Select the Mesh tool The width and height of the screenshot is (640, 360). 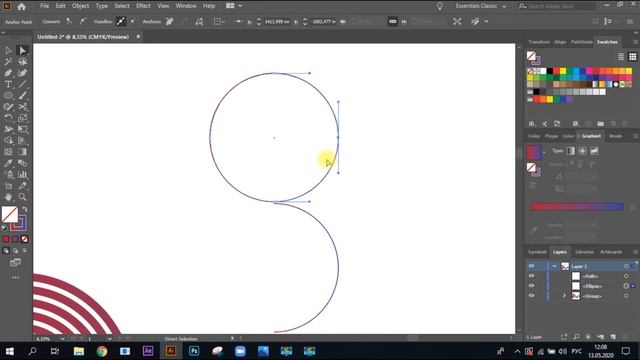pyautogui.click(x=8, y=152)
